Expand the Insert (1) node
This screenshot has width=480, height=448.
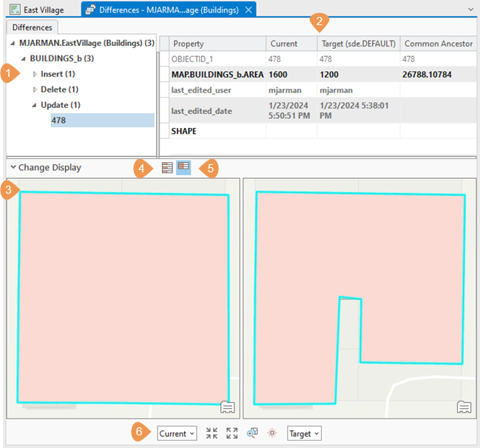[x=35, y=74]
